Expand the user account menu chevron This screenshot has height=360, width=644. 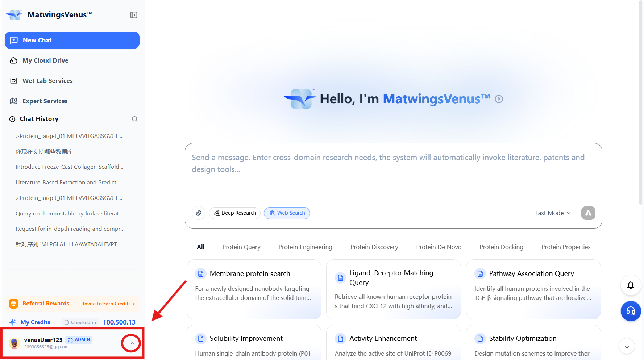pyautogui.click(x=132, y=343)
